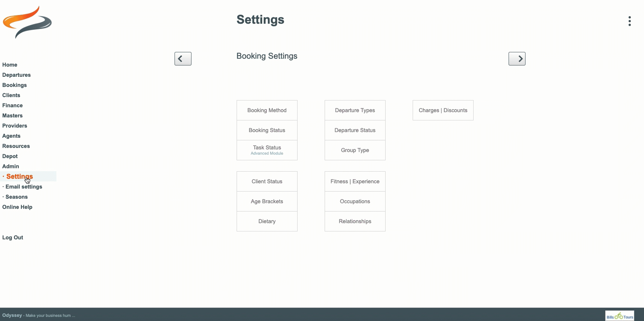
Task: Open Resources in the sidebar
Action: (x=16, y=146)
